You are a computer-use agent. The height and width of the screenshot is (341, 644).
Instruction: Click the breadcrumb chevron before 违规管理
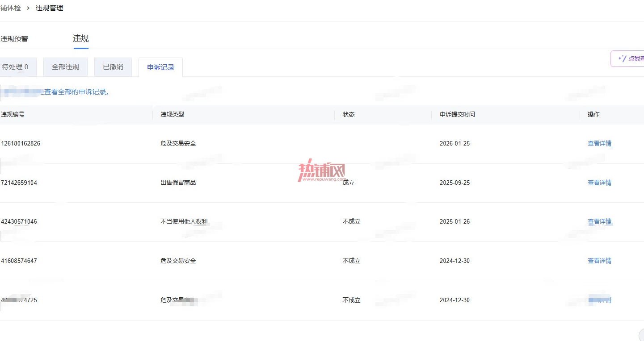(28, 8)
